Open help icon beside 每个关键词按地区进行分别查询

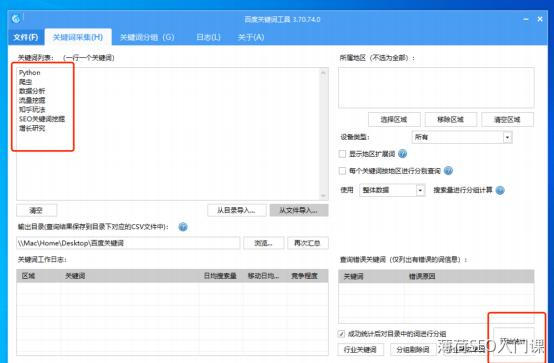(x=448, y=171)
